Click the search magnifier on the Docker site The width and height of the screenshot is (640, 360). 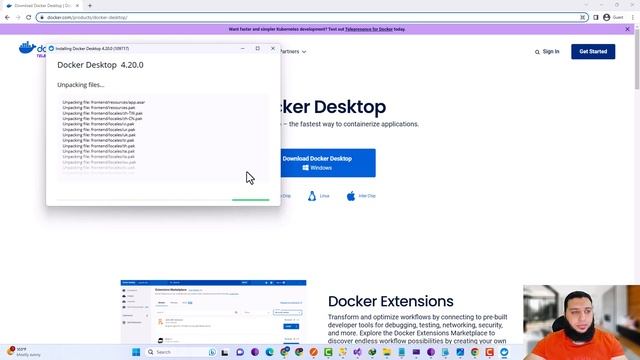coord(537,52)
